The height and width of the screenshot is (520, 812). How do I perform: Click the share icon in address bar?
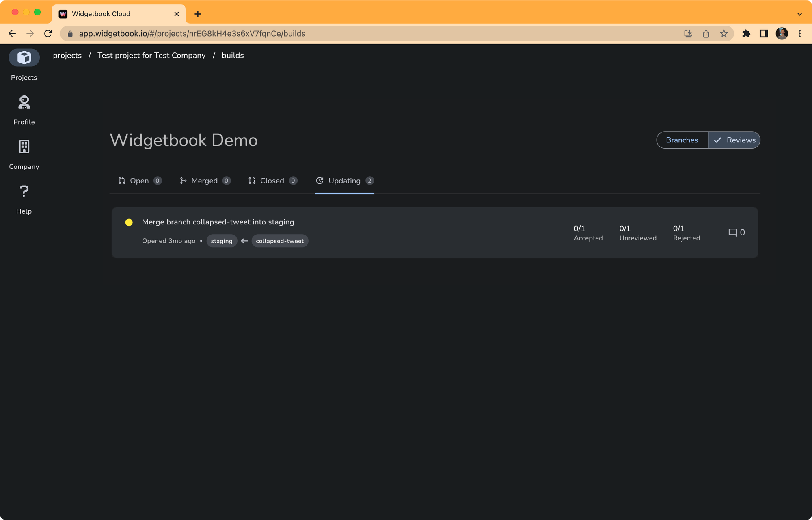tap(706, 34)
